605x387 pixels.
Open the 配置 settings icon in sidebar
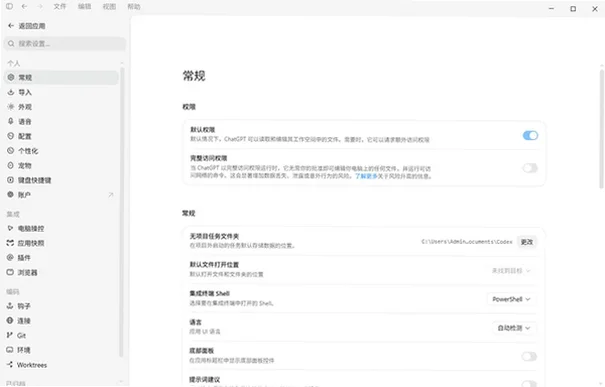coord(11,136)
